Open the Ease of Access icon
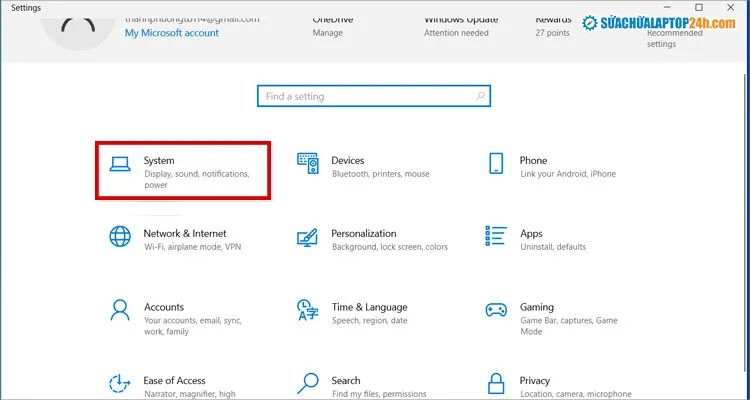750x400 pixels. click(119, 383)
